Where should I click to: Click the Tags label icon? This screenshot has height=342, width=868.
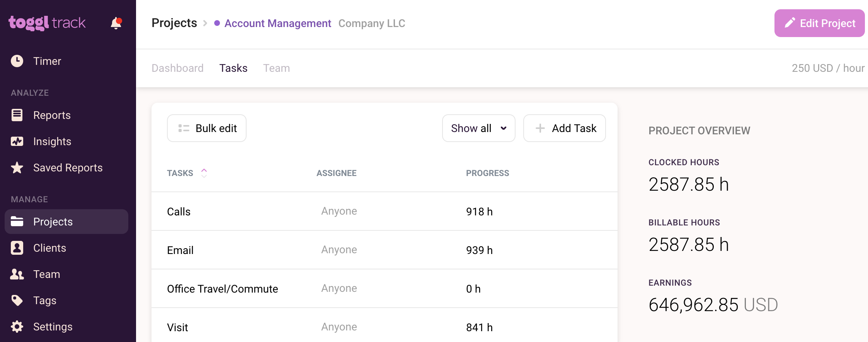pyautogui.click(x=17, y=300)
